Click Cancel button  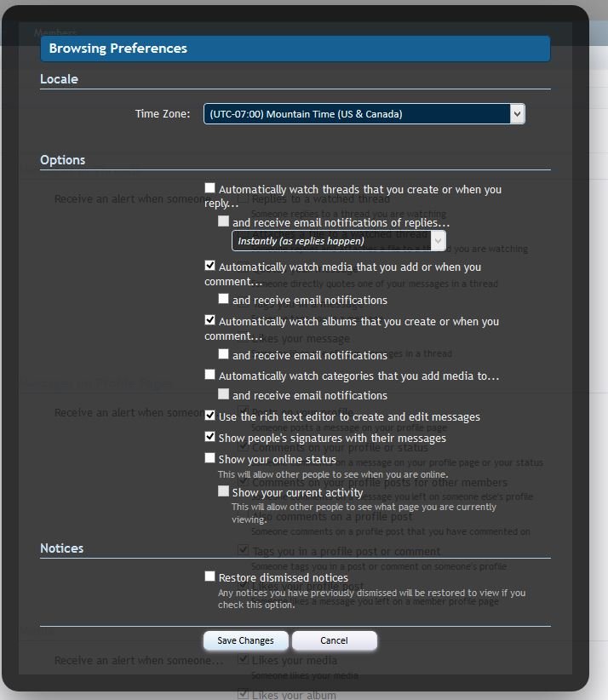pos(335,640)
